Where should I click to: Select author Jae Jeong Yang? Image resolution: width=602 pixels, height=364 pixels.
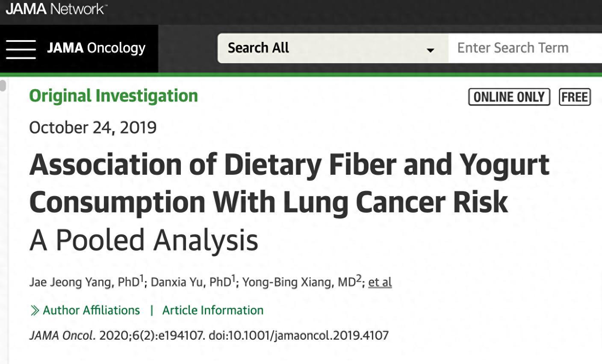84,282
